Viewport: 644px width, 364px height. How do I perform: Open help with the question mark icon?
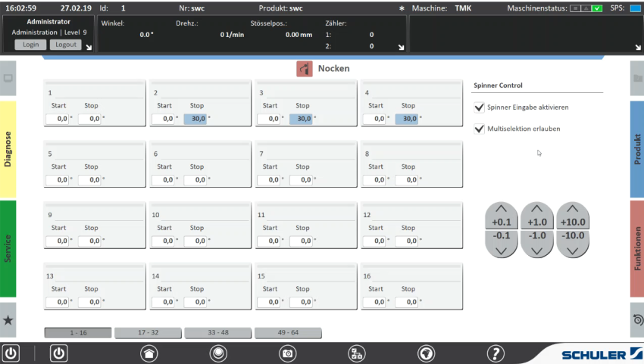coord(496,353)
